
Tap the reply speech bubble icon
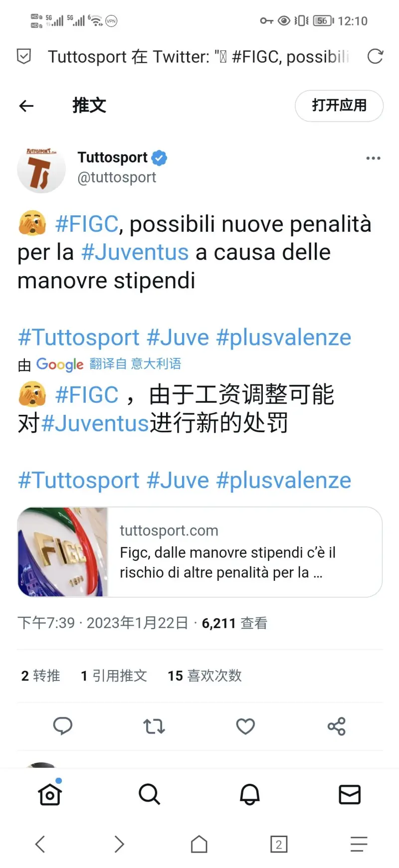pos(63,726)
